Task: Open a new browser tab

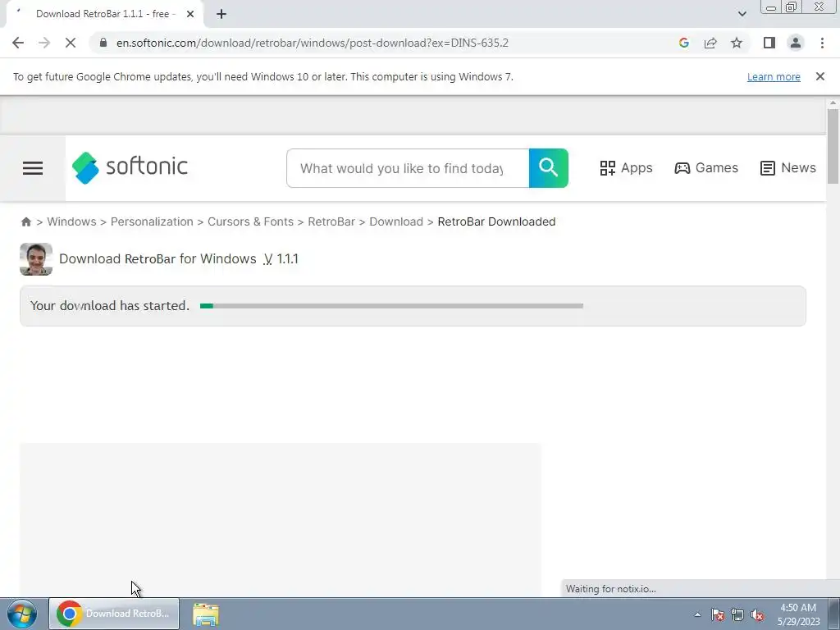Action: (x=221, y=14)
